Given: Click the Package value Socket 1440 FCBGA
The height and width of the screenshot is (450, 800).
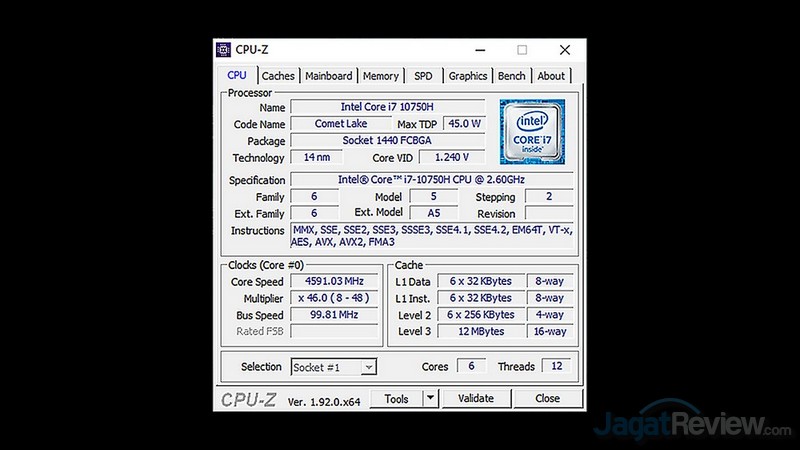Looking at the screenshot, I should pos(387,140).
